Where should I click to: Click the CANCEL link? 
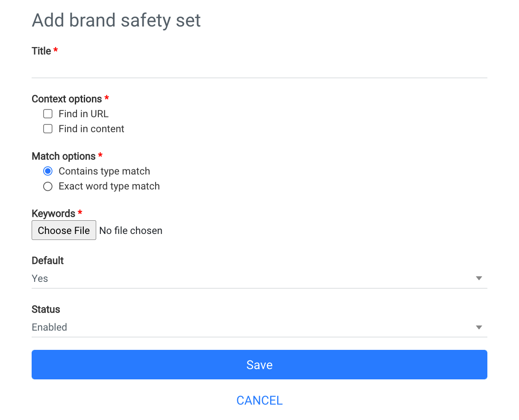259,400
